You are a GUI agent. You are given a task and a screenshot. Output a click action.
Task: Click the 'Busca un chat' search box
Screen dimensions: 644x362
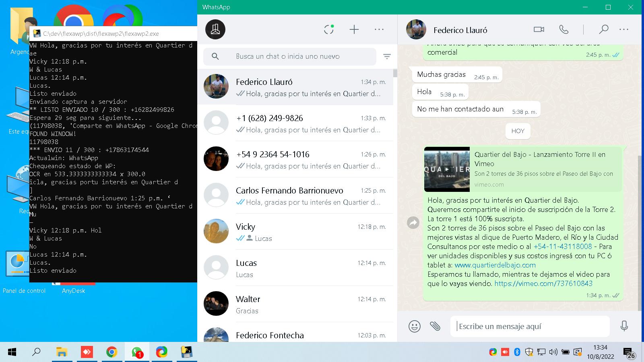290,57
